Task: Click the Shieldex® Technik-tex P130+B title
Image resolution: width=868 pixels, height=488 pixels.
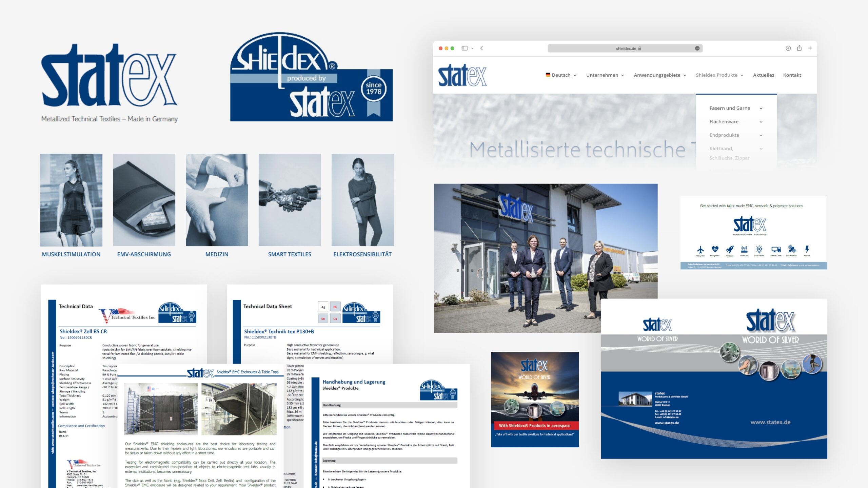Action: point(279,331)
